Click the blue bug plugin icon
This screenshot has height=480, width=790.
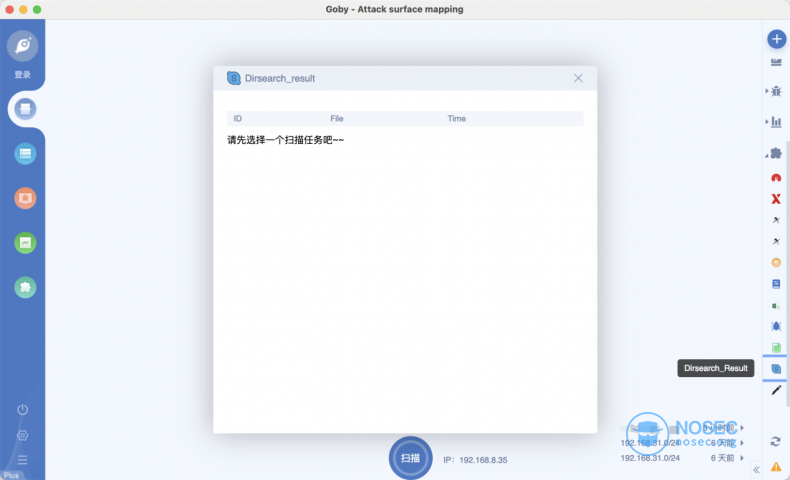pos(776,326)
